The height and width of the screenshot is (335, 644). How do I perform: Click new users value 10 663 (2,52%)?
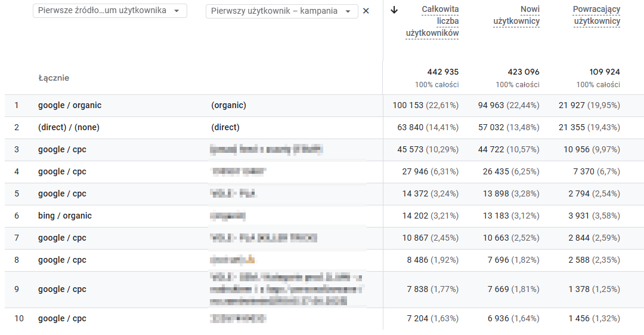[511, 238]
